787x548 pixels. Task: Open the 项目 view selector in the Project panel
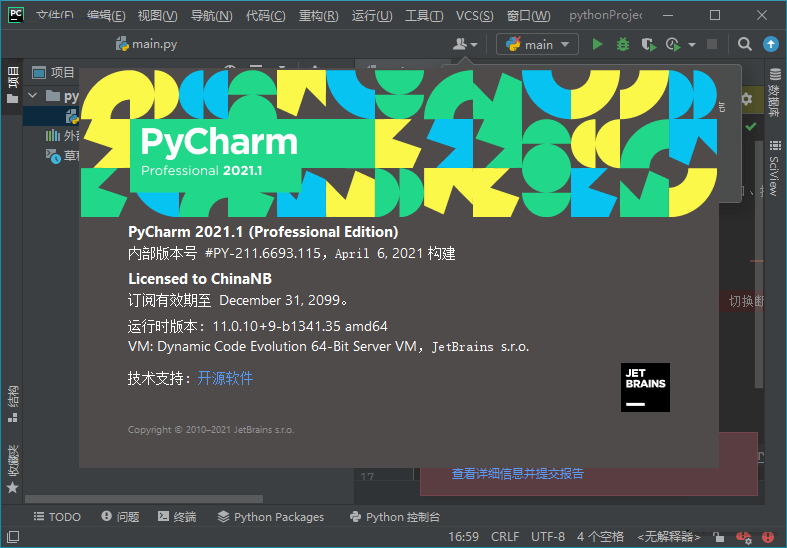tap(53, 73)
